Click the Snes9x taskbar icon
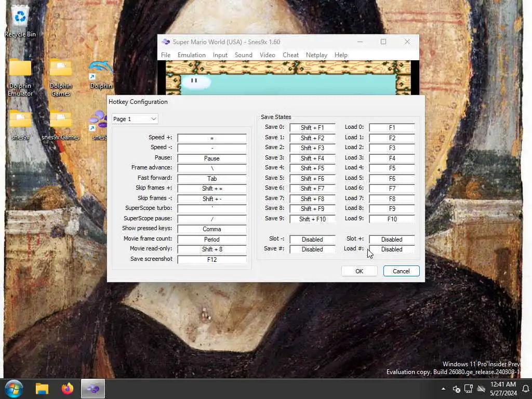The image size is (532, 399). (92, 389)
